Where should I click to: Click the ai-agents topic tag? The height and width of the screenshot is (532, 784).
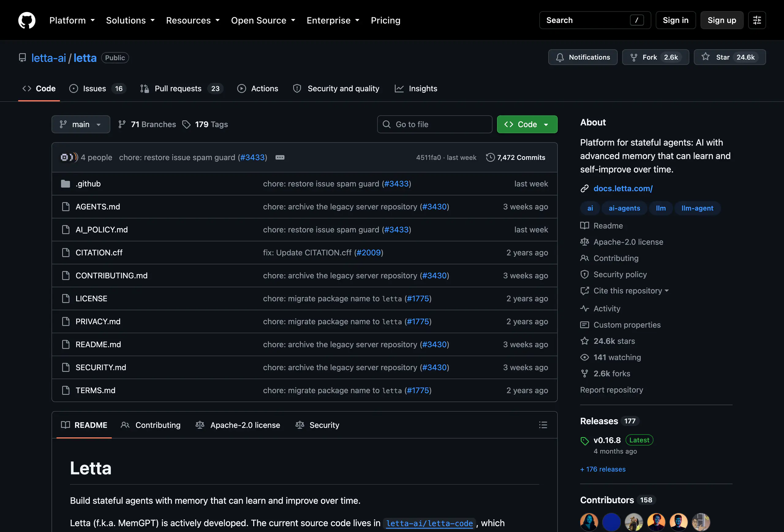(x=624, y=209)
